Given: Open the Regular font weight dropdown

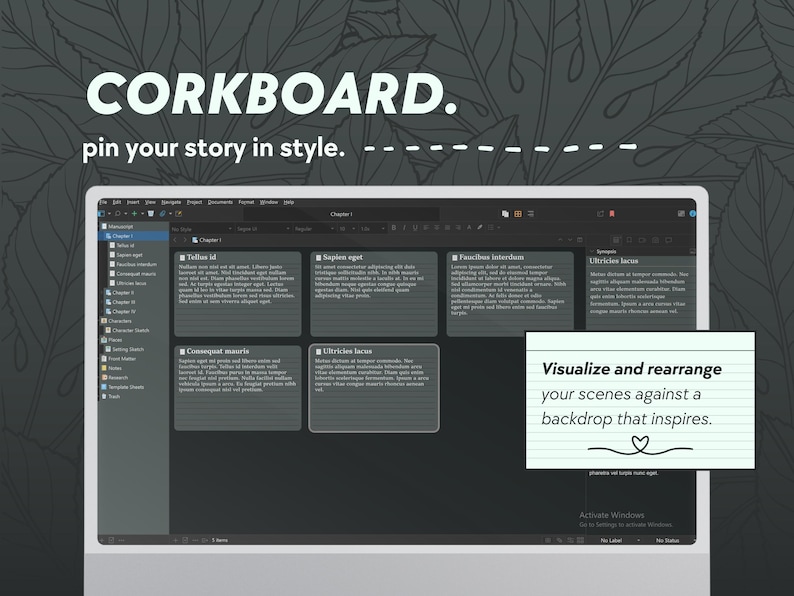Looking at the screenshot, I should [x=314, y=229].
